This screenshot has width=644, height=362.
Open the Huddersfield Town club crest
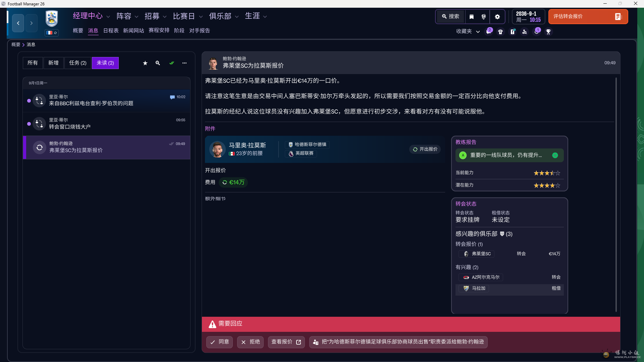point(52,19)
